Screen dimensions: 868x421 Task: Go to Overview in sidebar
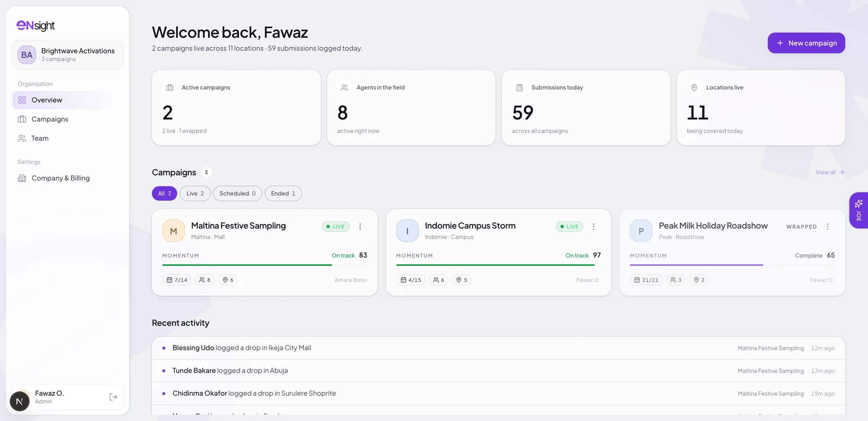click(x=68, y=100)
